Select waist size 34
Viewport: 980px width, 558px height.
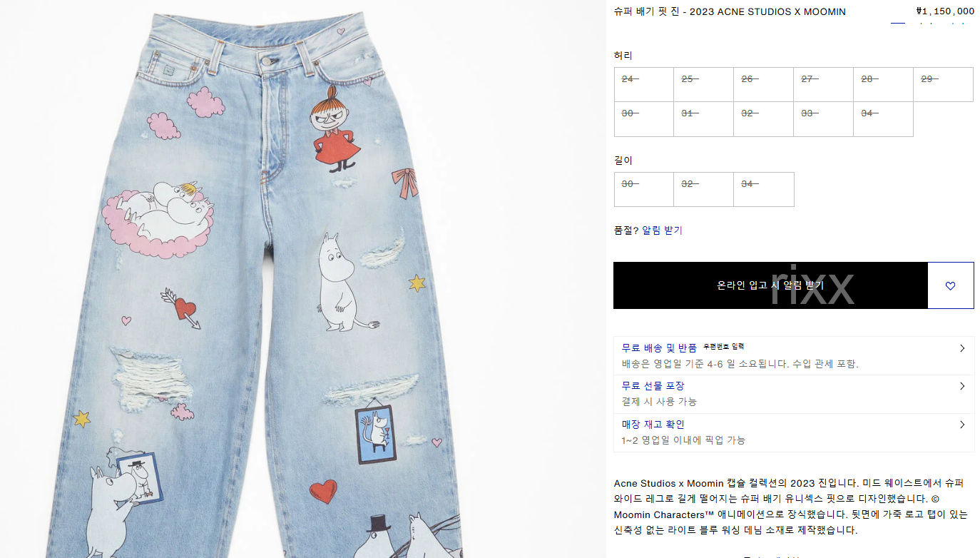(883, 119)
